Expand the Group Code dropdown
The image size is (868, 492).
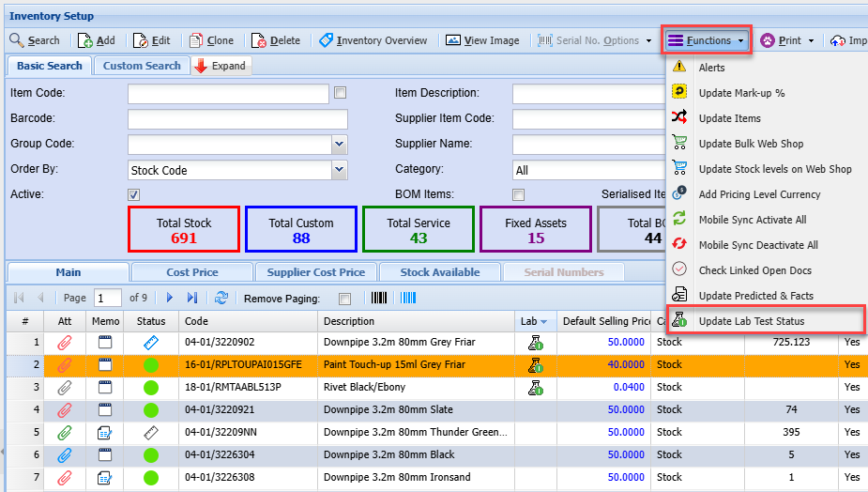pyautogui.click(x=339, y=145)
